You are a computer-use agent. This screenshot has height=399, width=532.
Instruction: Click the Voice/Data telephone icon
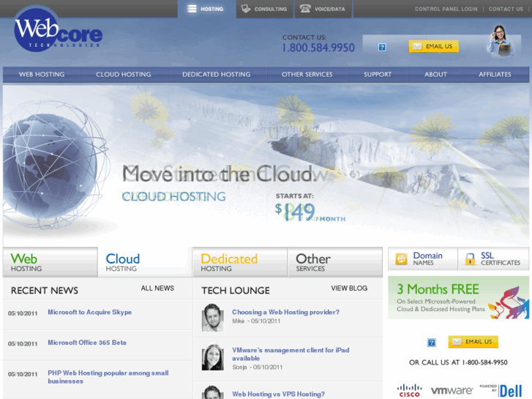(x=305, y=9)
